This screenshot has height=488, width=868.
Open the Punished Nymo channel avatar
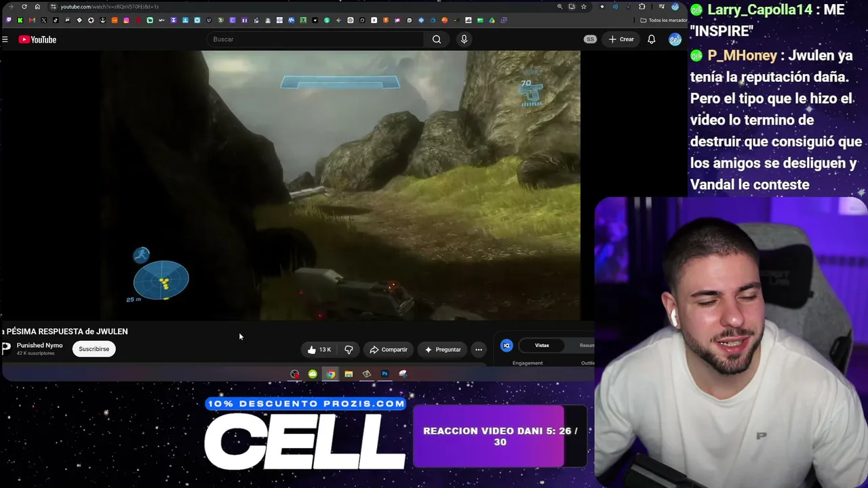coord(6,348)
